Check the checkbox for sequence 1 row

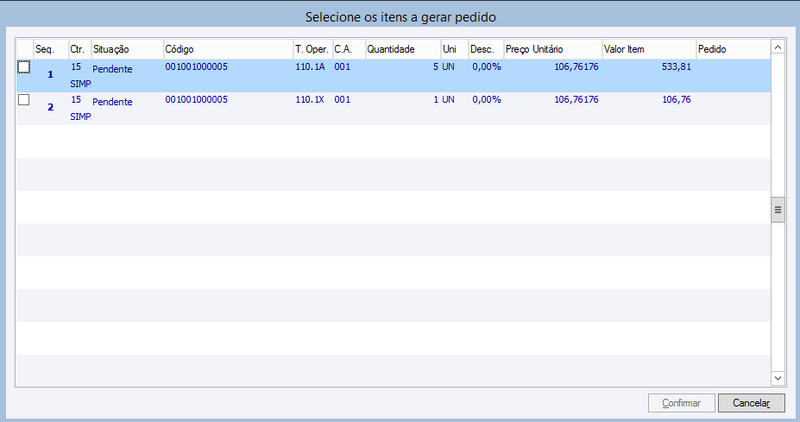24,67
